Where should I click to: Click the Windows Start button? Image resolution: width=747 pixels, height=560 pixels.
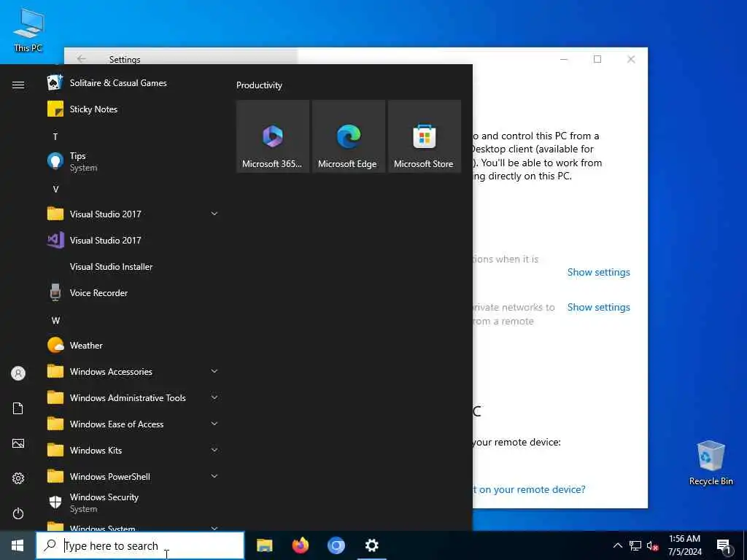click(x=18, y=545)
